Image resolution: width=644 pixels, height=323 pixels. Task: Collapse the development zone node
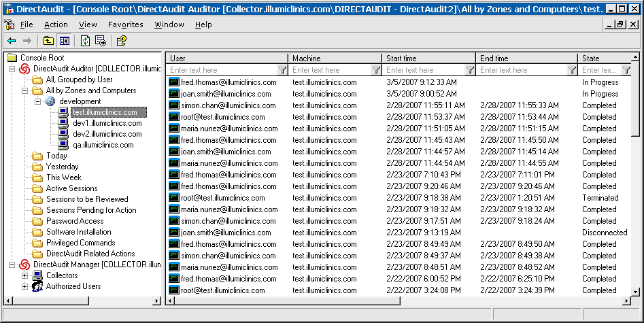[x=38, y=101]
